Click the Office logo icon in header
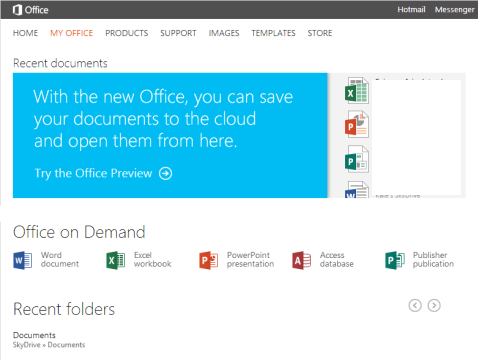Image resolution: width=478 pixels, height=360 pixels. pos(17,10)
